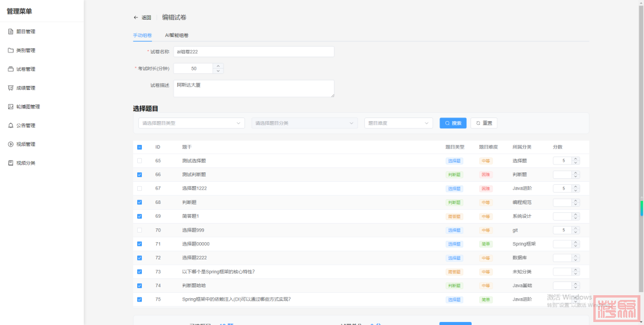Click the 轮播图管理 image icon
The image size is (644, 325).
click(x=10, y=107)
